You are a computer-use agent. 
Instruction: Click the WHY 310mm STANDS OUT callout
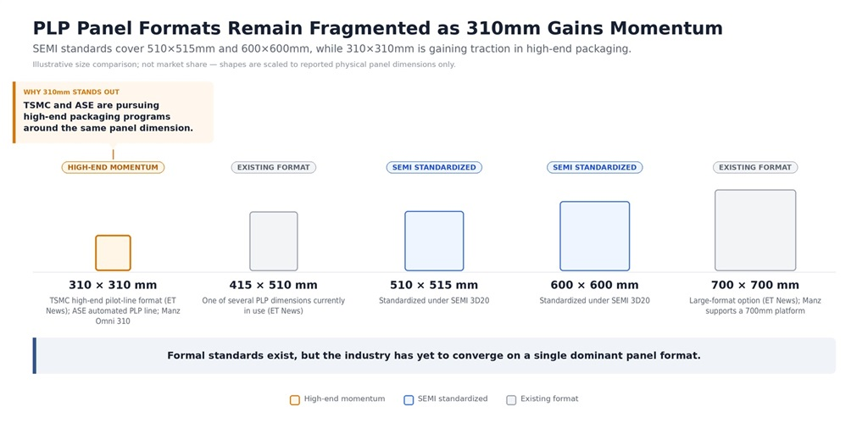click(113, 113)
